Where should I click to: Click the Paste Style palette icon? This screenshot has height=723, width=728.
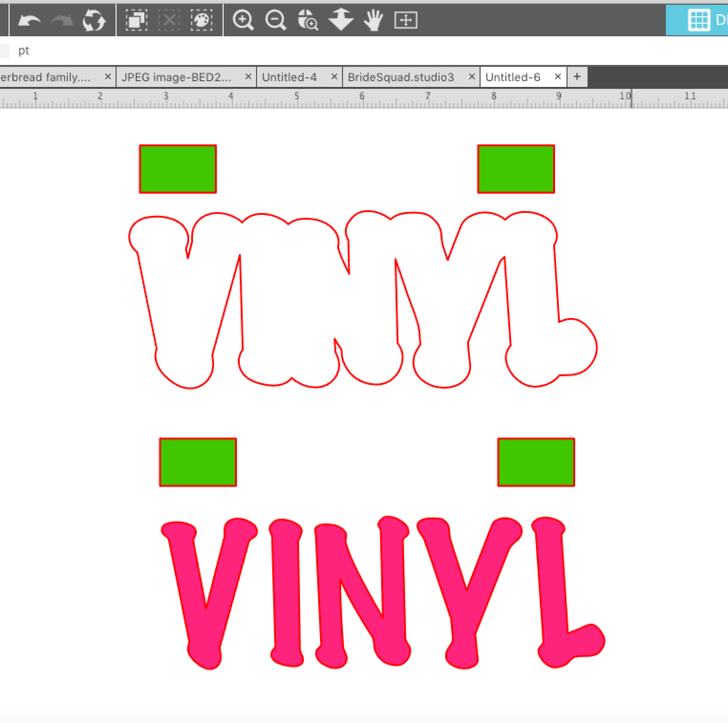tap(201, 20)
